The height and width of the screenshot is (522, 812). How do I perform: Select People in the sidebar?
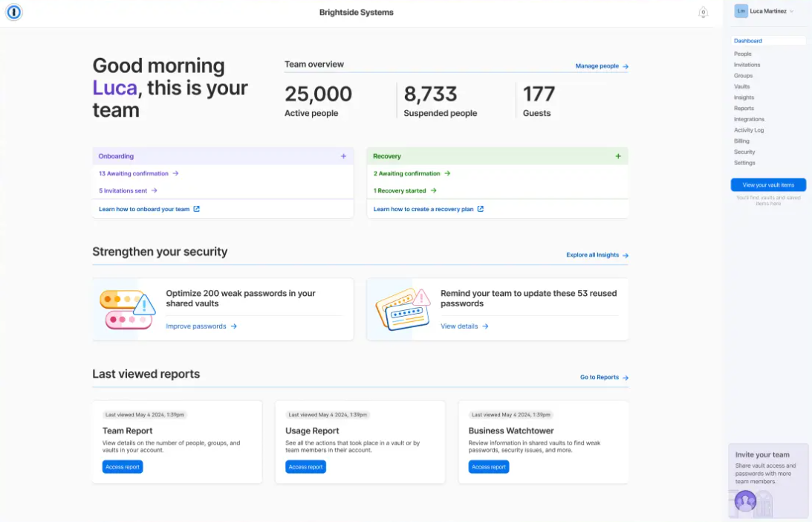click(x=742, y=54)
